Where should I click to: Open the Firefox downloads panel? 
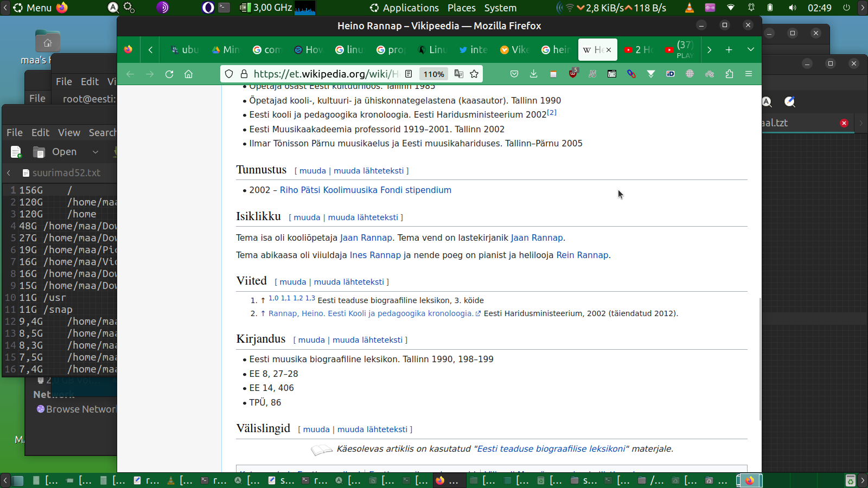[534, 74]
